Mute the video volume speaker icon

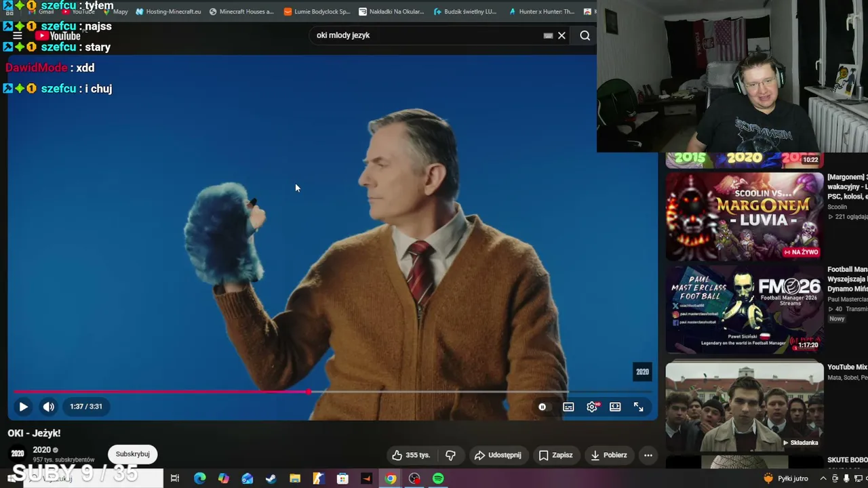click(48, 407)
